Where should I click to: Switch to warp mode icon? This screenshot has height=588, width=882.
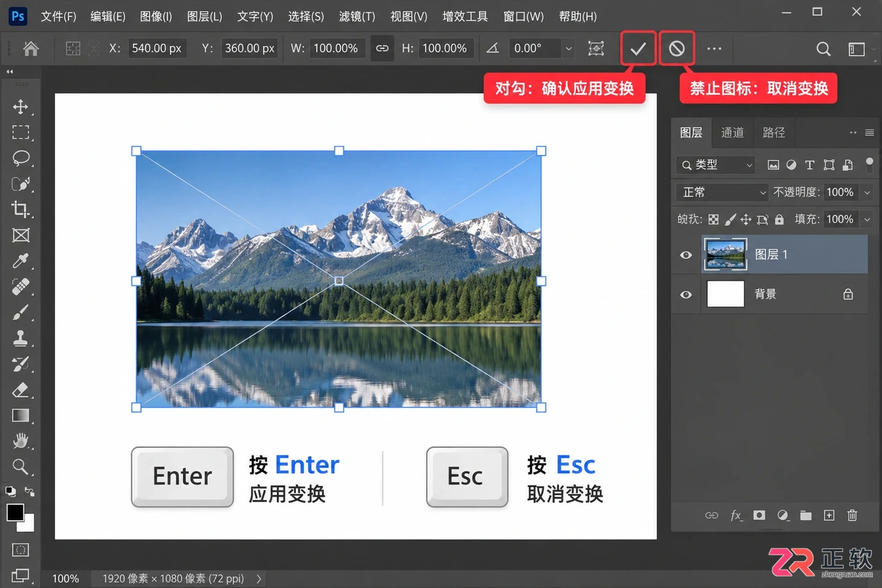click(596, 48)
